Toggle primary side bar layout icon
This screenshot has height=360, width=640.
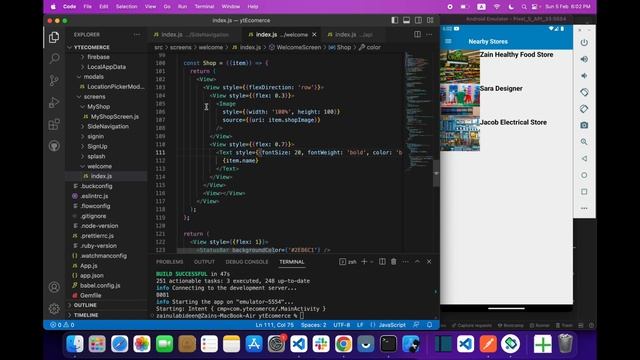click(394, 20)
